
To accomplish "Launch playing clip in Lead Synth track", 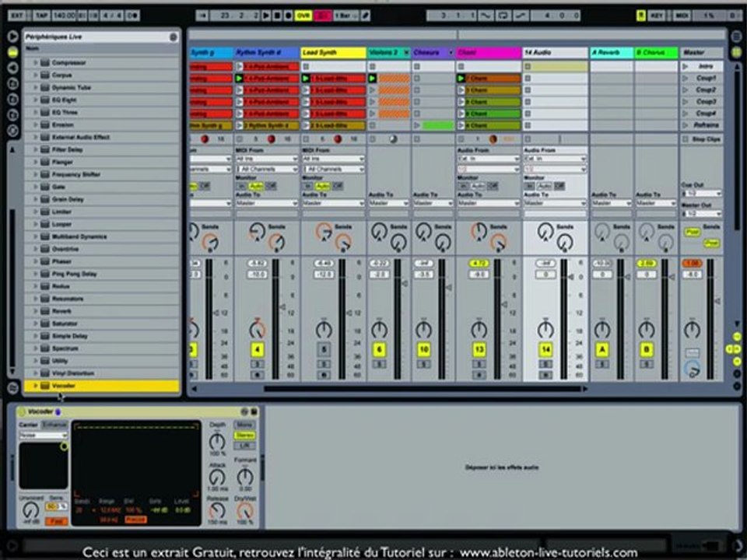I will tap(306, 78).
